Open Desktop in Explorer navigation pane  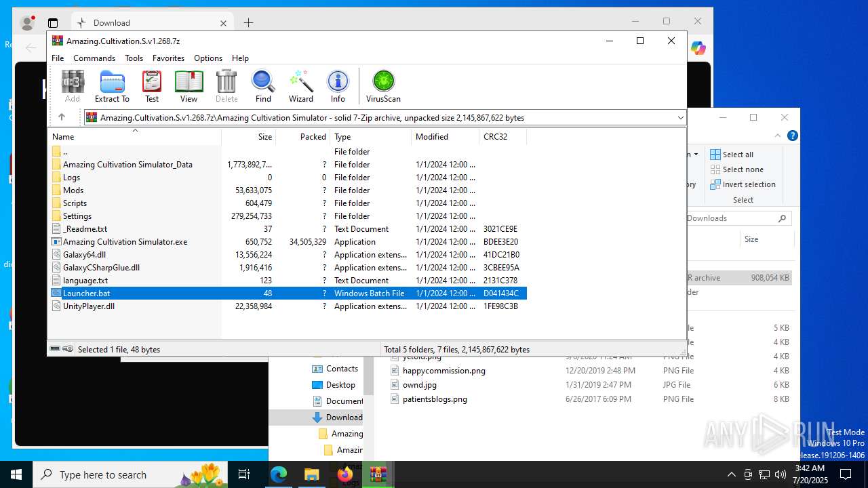pyautogui.click(x=334, y=385)
